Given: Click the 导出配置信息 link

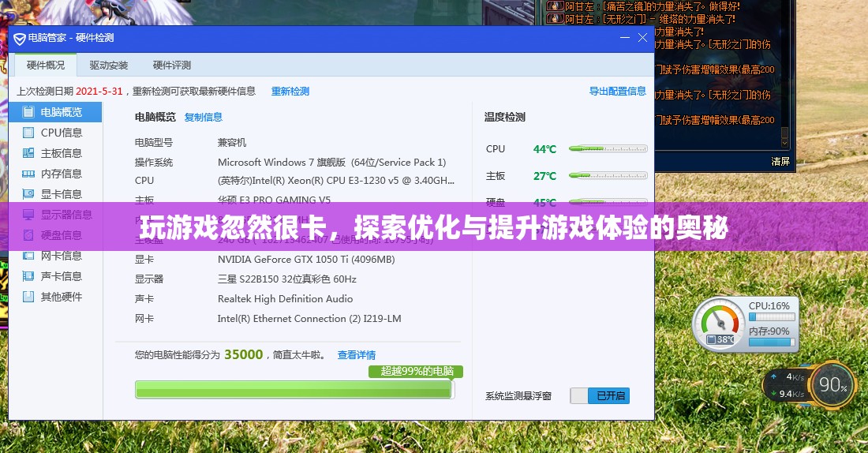Looking at the screenshot, I should click(617, 92).
